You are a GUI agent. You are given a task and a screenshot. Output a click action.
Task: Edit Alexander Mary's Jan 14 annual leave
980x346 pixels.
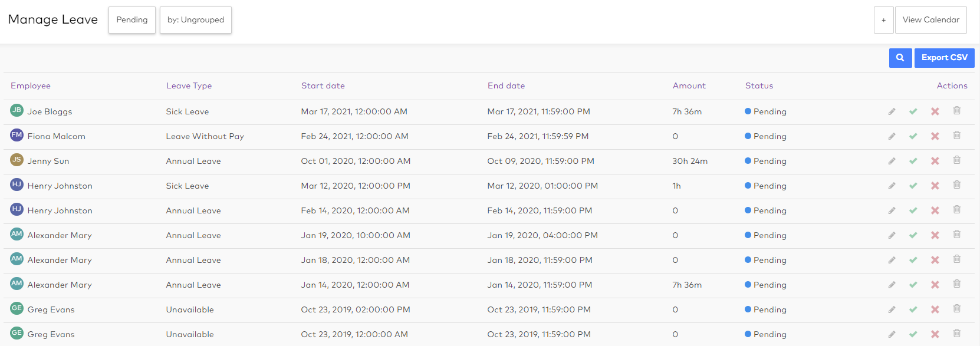pos(892,285)
